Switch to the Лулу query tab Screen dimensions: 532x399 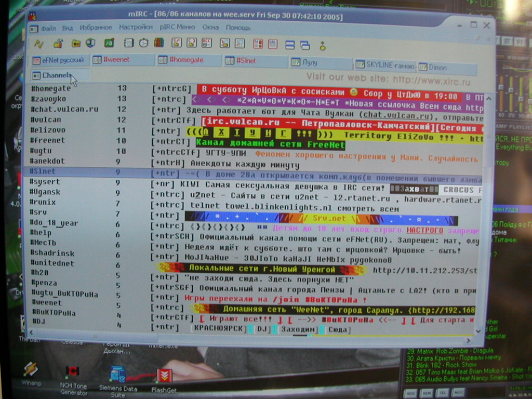320,62
